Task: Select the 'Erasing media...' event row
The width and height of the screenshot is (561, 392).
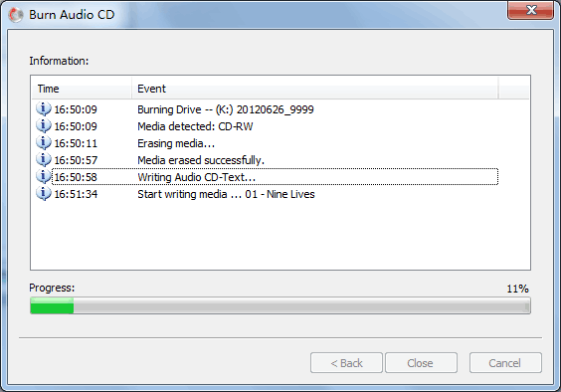Action: pos(266,143)
